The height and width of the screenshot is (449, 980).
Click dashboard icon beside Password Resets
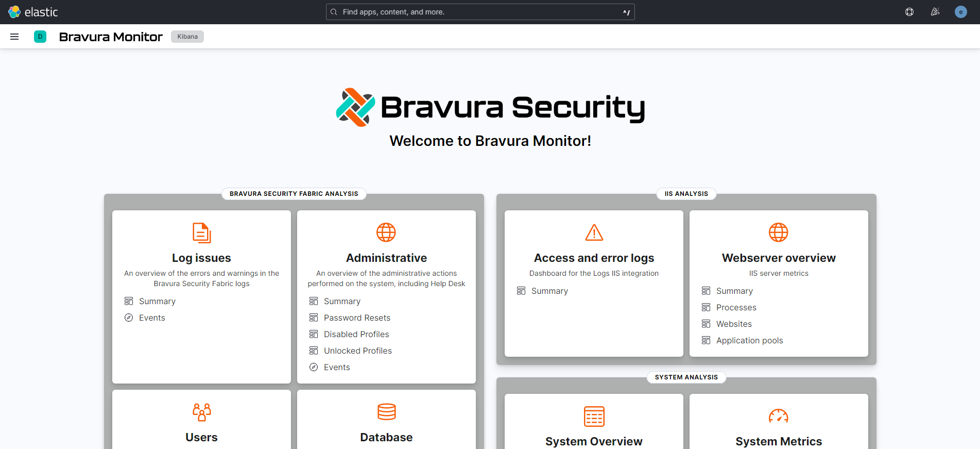click(314, 318)
